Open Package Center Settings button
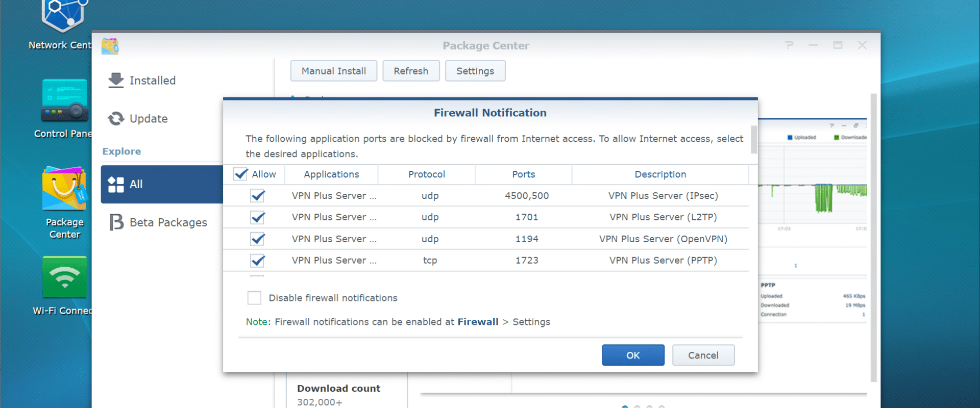The height and width of the screenshot is (408, 980). coord(475,71)
